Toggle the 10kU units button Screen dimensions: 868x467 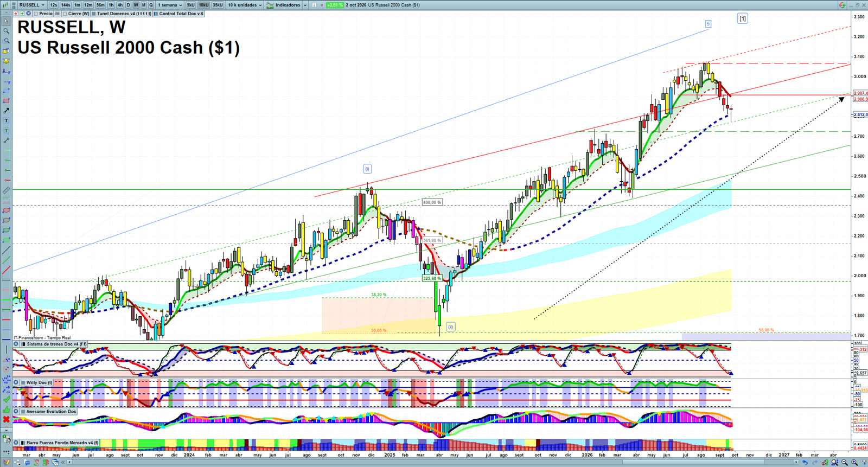click(203, 5)
